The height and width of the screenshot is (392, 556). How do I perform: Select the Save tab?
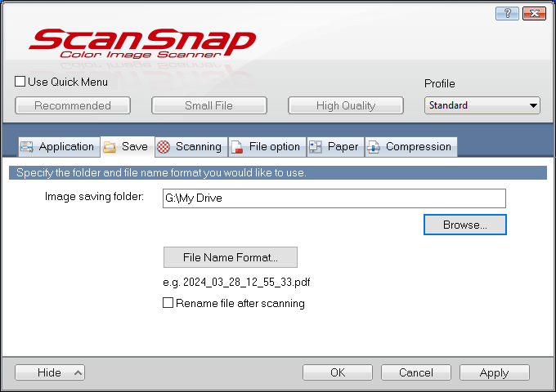(x=128, y=146)
